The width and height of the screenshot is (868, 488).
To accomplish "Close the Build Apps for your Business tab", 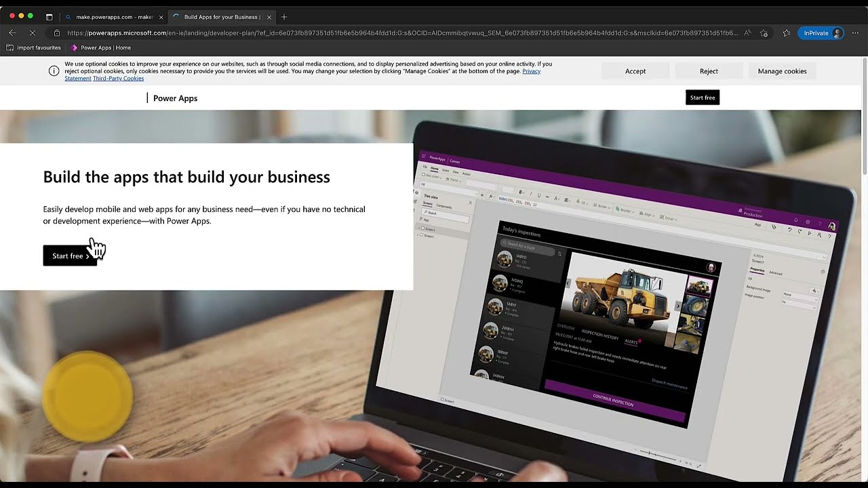I will click(269, 17).
